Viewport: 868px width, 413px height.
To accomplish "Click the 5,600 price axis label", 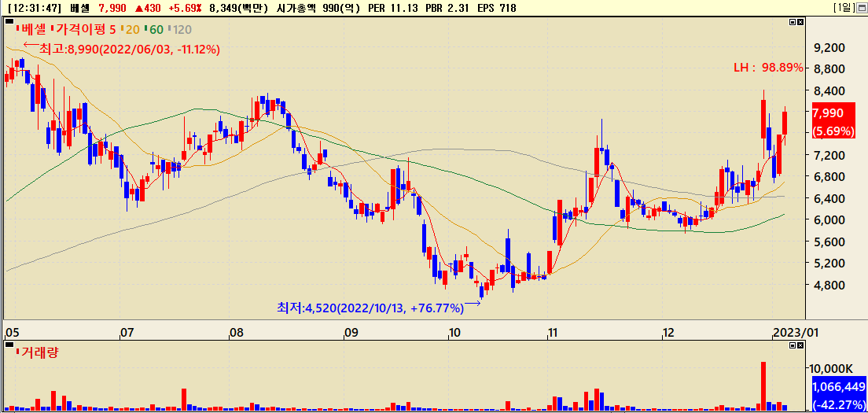I will [x=828, y=242].
